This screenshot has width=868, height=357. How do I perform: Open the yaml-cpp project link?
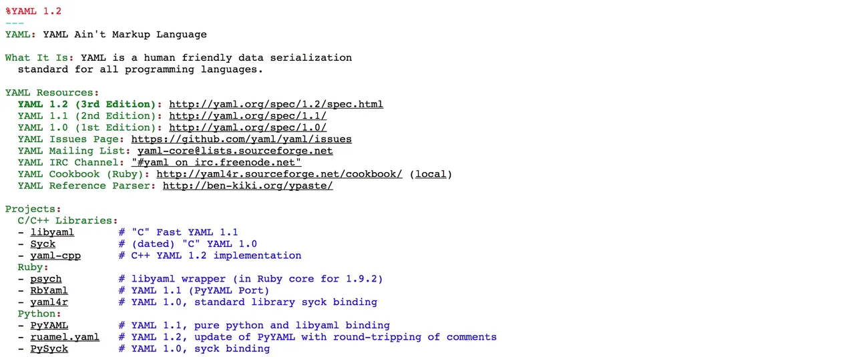tap(55, 256)
